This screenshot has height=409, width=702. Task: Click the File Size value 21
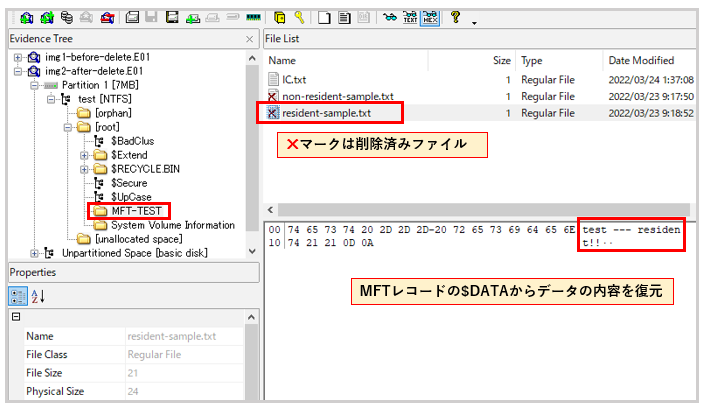[x=133, y=373]
